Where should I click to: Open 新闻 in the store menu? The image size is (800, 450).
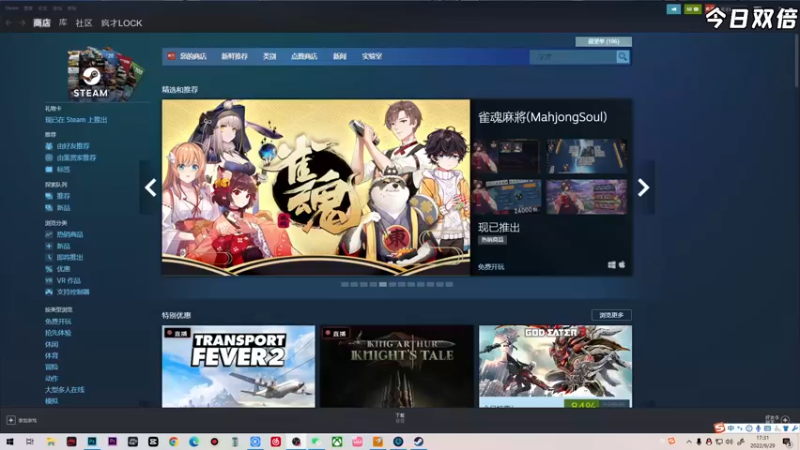pos(340,57)
